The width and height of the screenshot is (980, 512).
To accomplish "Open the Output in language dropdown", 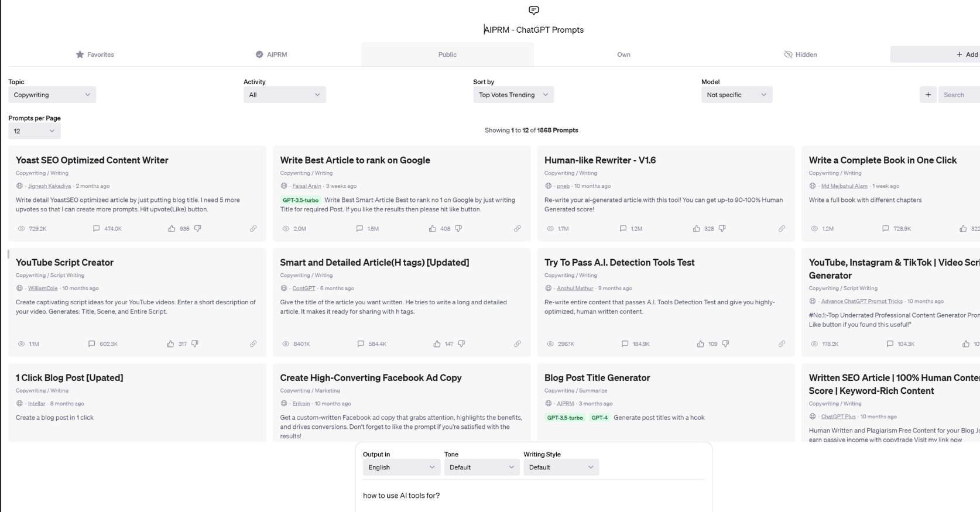I will point(402,468).
